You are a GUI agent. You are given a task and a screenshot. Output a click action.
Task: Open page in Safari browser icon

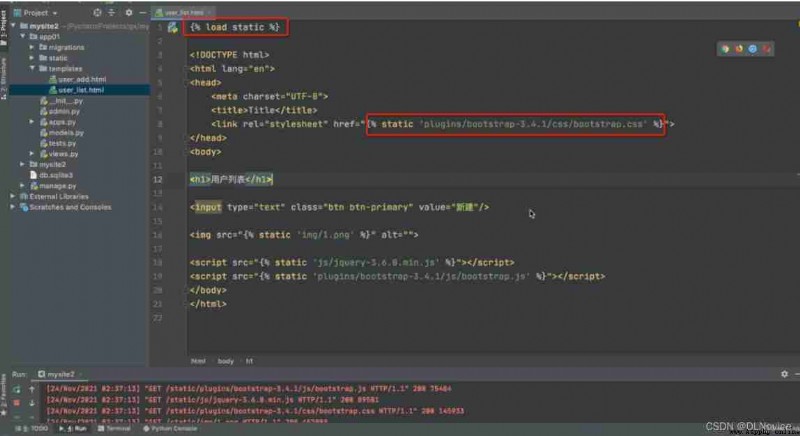pyautogui.click(x=753, y=49)
